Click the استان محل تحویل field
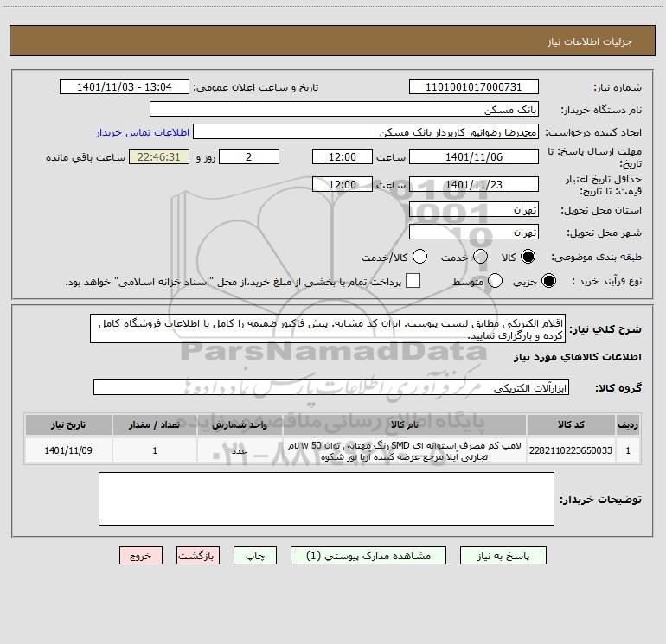Viewport: 666px width, 644px height. tap(473, 210)
